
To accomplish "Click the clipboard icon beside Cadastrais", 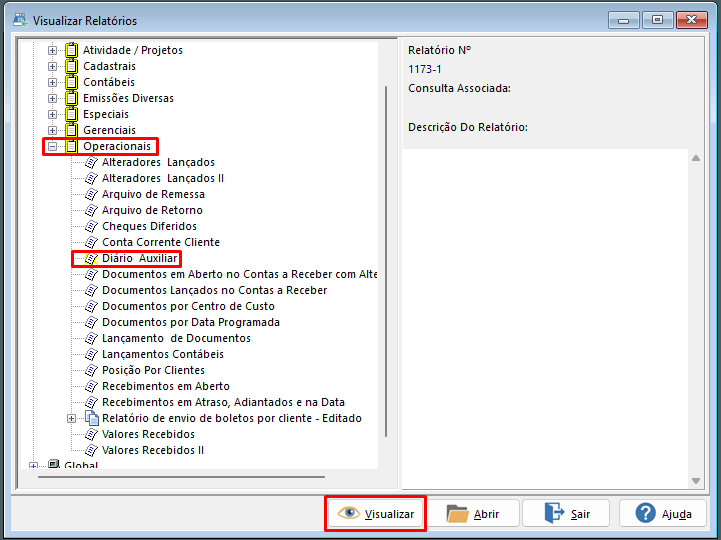I will click(x=71, y=66).
